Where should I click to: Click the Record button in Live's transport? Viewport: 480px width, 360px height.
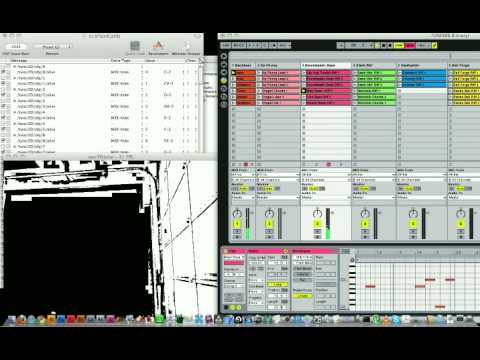(x=390, y=45)
